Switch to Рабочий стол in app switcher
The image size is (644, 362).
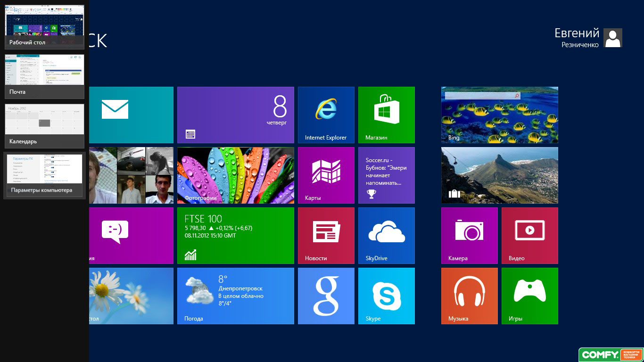click(44, 27)
